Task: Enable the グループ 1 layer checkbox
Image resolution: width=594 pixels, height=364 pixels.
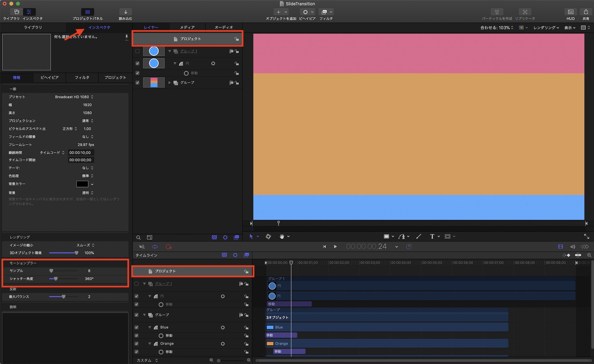Action: [x=137, y=51]
